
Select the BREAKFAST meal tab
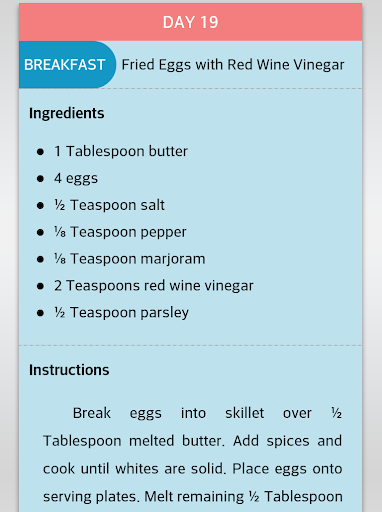(67, 65)
